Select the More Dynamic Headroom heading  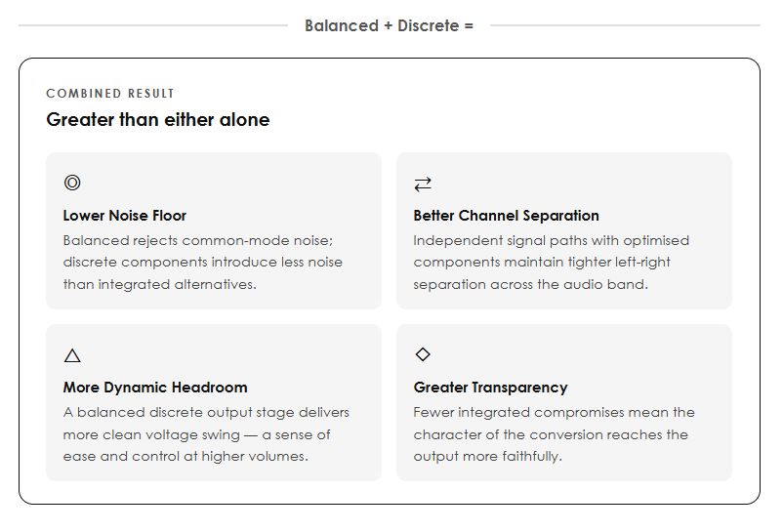[x=155, y=388]
